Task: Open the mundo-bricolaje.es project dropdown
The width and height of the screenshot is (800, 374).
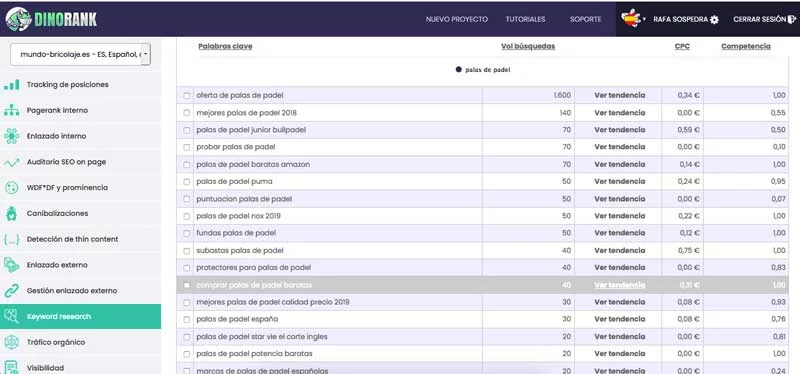Action: (81, 54)
